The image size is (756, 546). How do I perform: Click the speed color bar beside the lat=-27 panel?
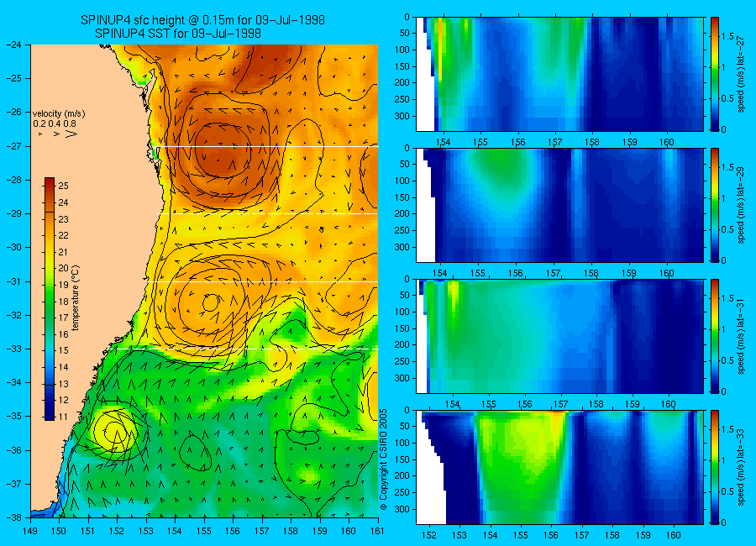(x=714, y=74)
